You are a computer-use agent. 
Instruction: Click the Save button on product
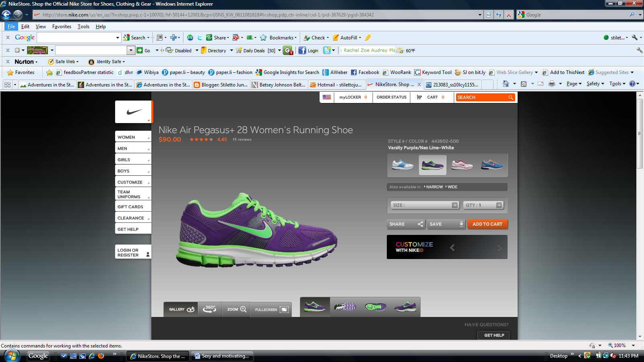click(x=446, y=224)
